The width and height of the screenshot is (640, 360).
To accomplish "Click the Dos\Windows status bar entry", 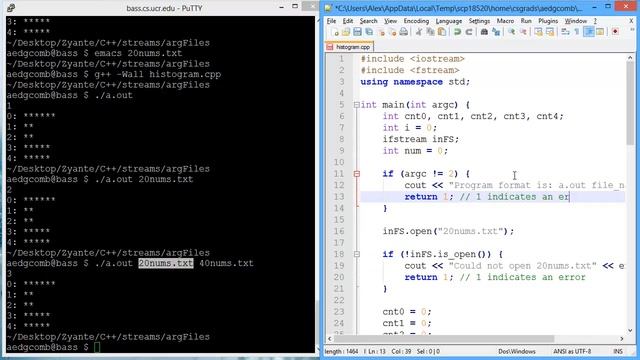I will click(517, 351).
